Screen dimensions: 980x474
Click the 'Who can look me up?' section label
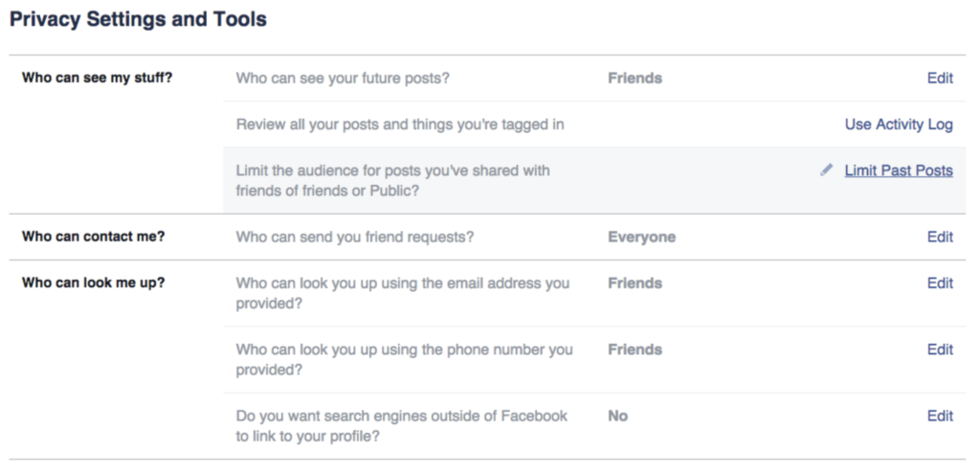(93, 282)
